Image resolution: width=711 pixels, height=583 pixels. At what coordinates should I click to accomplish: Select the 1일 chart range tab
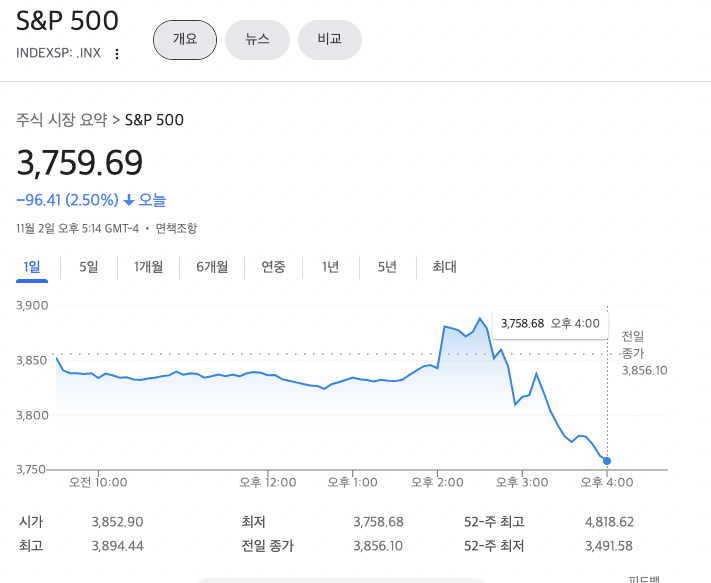[x=32, y=267]
